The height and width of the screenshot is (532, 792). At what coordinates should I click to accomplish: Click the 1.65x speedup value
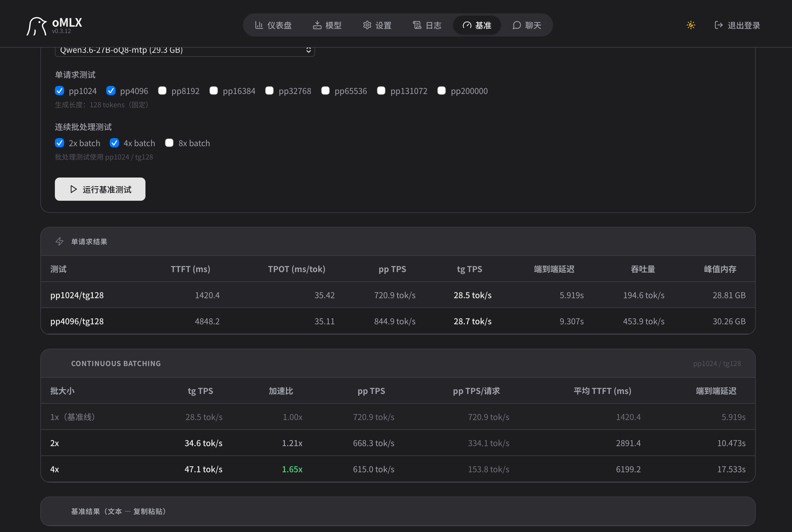point(292,469)
